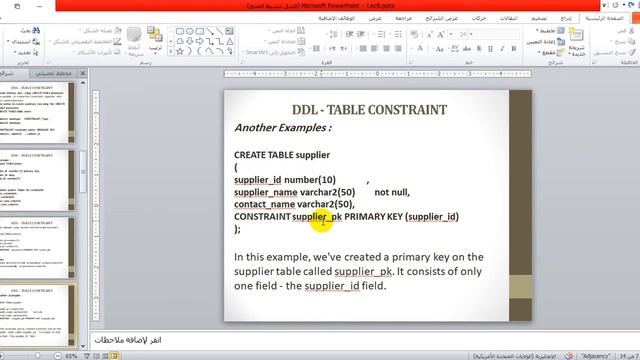
Task: Open Shape Outline dropdown
Action: [85, 42]
